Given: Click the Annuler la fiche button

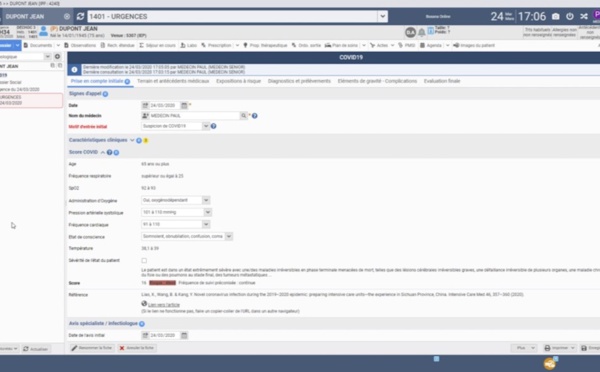Looking at the screenshot, I should coord(137,348).
